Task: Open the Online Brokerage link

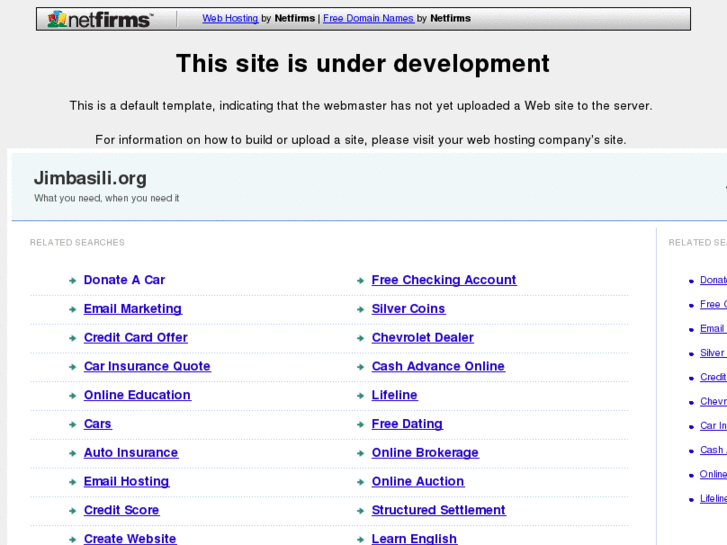Action: pyautogui.click(x=425, y=452)
